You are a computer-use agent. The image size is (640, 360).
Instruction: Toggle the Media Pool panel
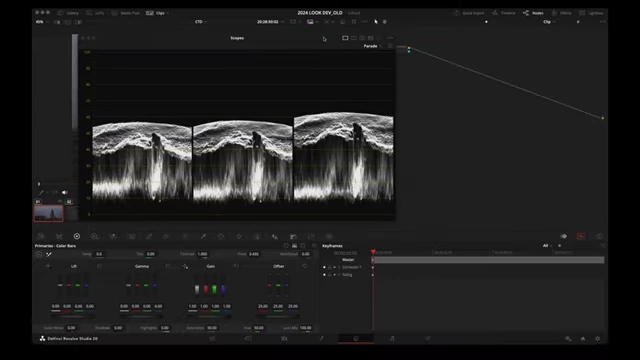pyautogui.click(x=126, y=13)
